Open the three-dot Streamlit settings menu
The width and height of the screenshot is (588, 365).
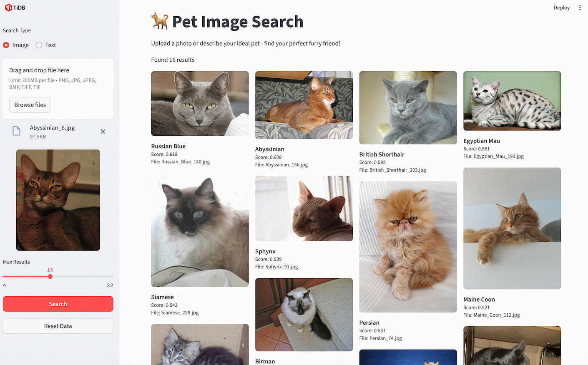pyautogui.click(x=580, y=7)
